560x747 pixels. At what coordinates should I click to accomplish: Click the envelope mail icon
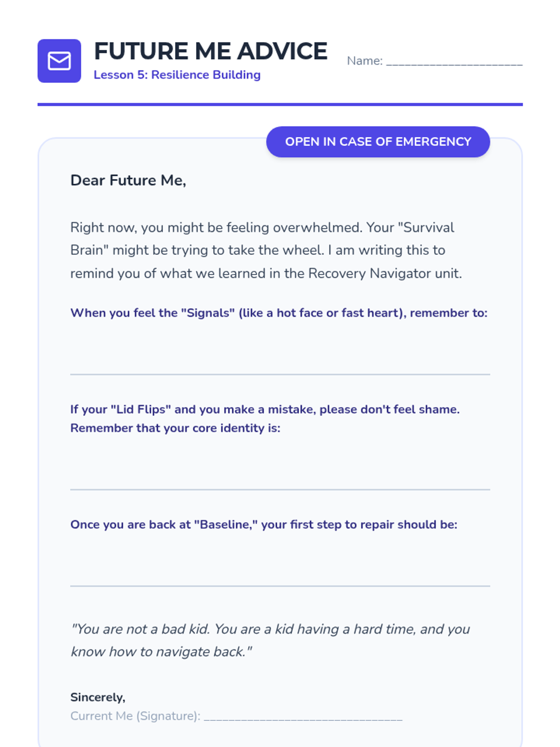pyautogui.click(x=59, y=61)
